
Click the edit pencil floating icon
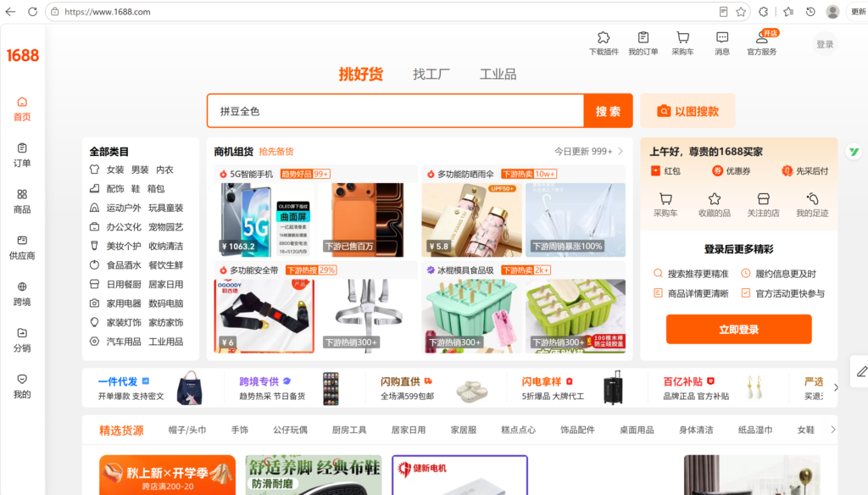(861, 371)
